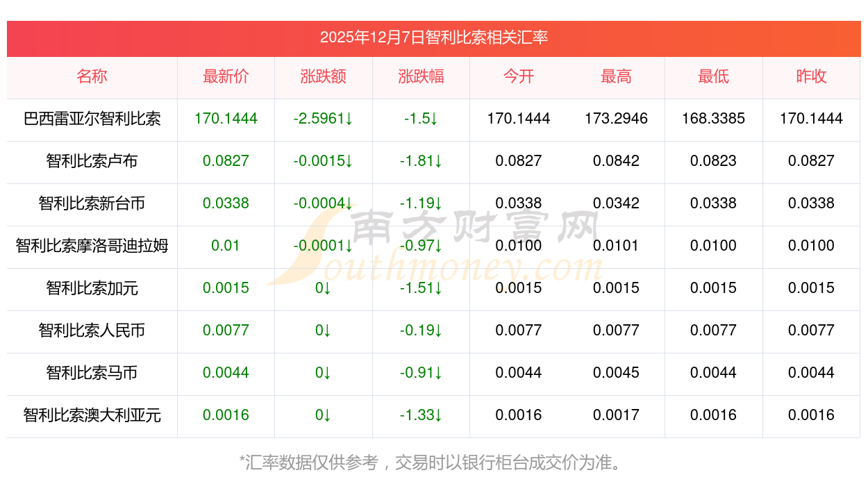
Task: Click the 智利比索澳大利亚元 row name
Action: coord(92,415)
